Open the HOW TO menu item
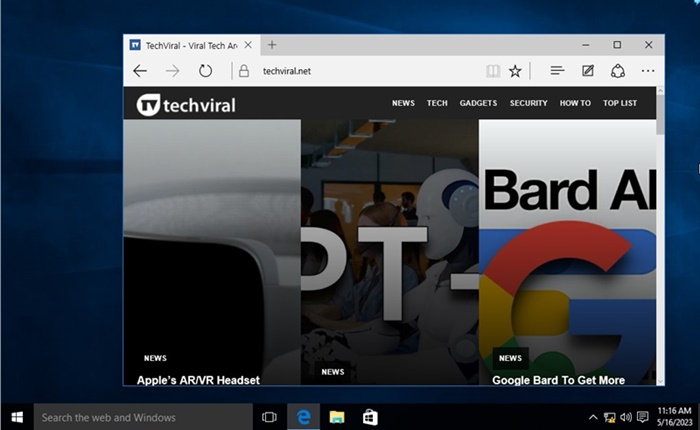 pyautogui.click(x=575, y=103)
